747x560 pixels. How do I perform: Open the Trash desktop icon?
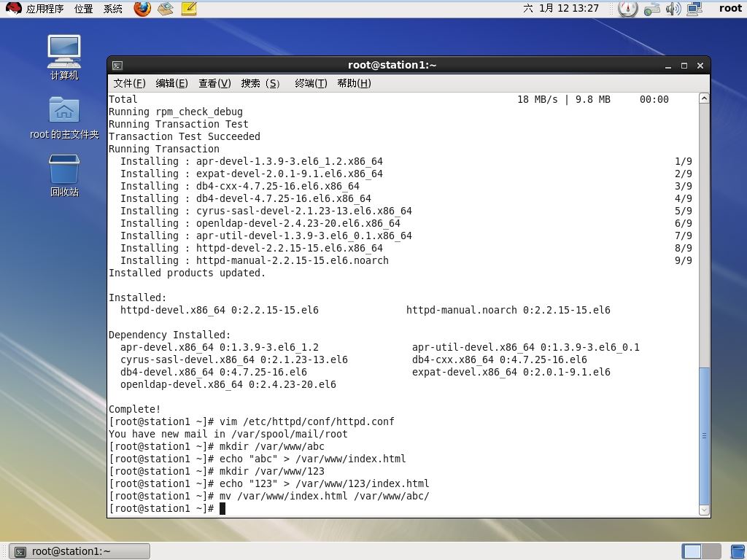coord(64,176)
